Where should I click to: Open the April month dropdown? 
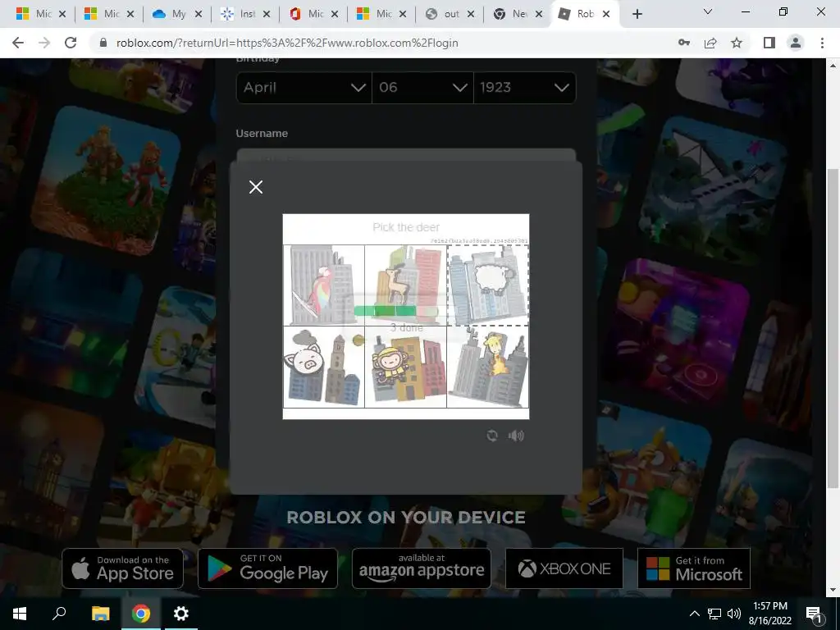tap(304, 87)
